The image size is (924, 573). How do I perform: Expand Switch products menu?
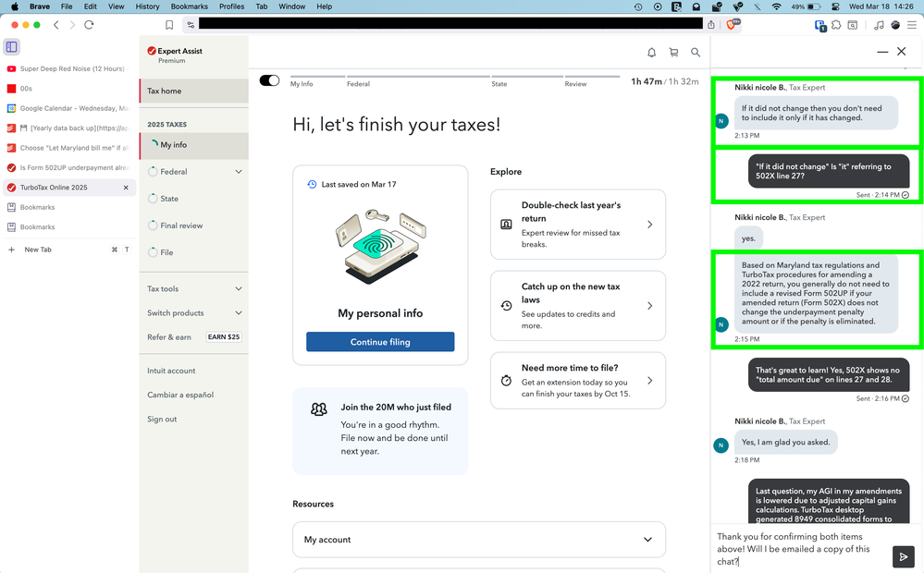(x=193, y=312)
